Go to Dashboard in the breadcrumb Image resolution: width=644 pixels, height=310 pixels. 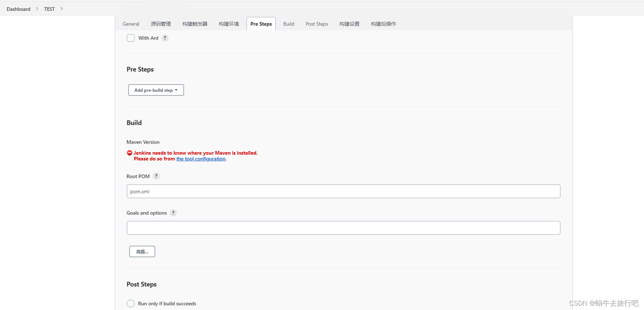click(x=18, y=9)
